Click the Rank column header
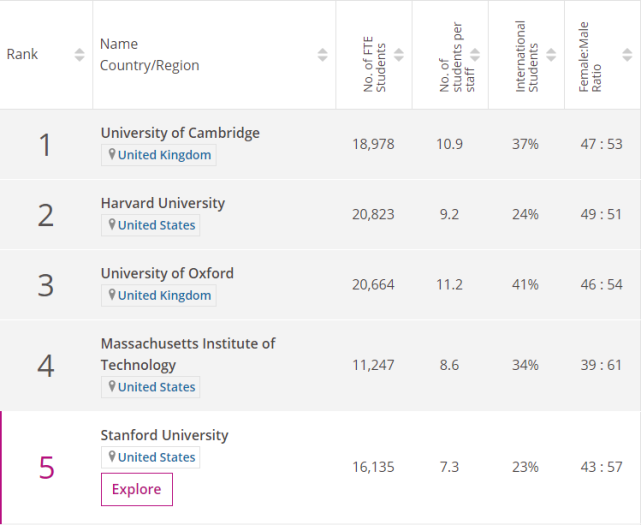Image resolution: width=641 pixels, height=525 pixels. coord(23,54)
